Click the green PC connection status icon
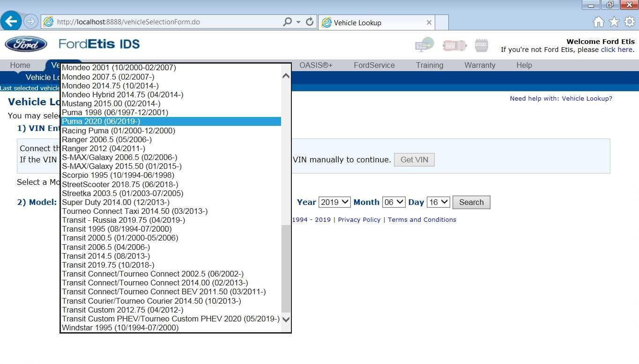 tap(424, 45)
